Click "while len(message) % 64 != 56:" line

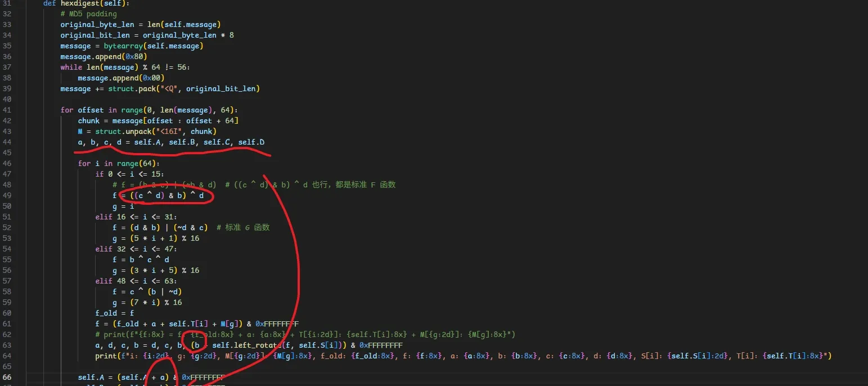click(x=125, y=67)
